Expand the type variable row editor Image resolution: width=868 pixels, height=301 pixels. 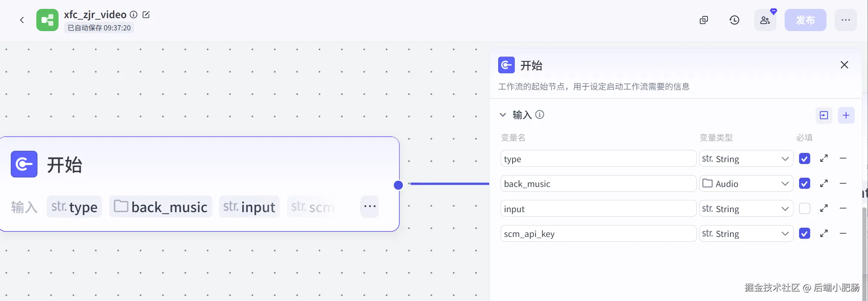pos(824,158)
